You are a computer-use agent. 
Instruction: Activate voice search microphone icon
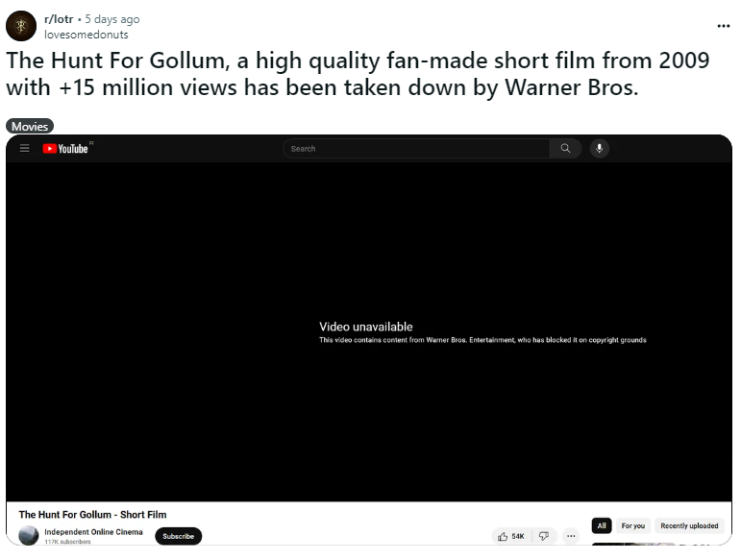point(599,149)
